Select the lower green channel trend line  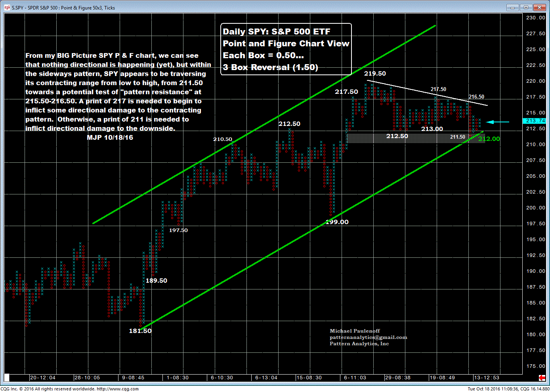click(x=312, y=230)
